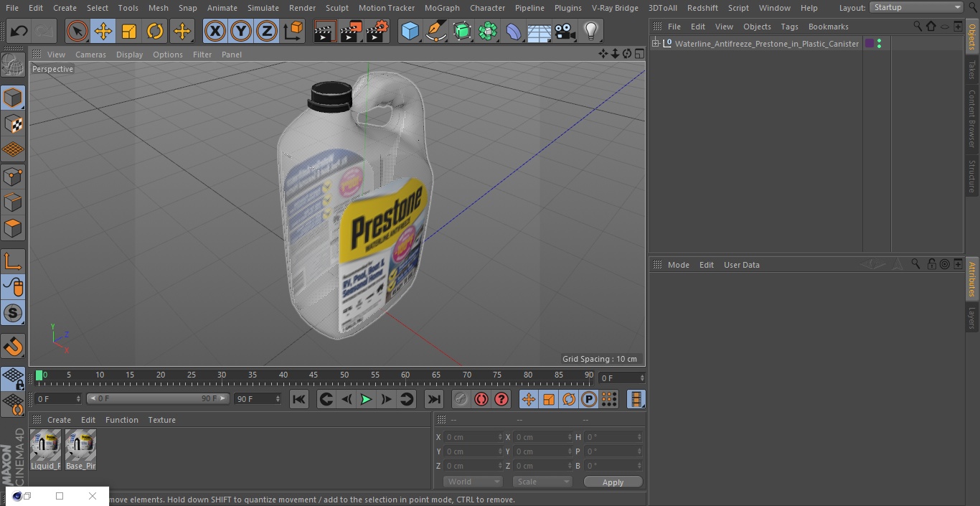Screen dimensions: 980x506
Task: Select the Base_Pin material thumbnail
Action: tap(80, 450)
